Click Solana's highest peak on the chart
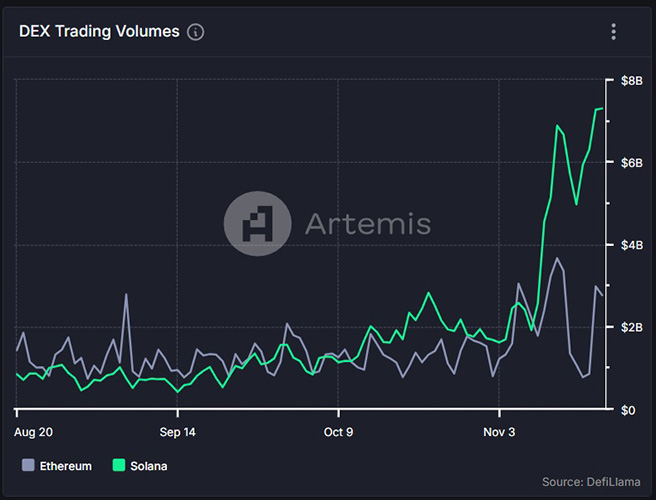Viewport: 656px width, 500px height. [601, 108]
